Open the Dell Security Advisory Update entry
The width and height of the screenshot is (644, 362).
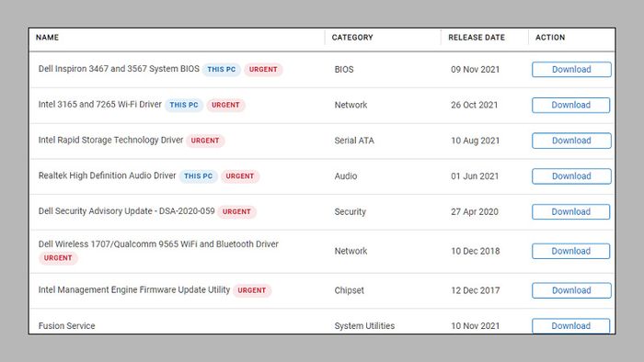[127, 211]
